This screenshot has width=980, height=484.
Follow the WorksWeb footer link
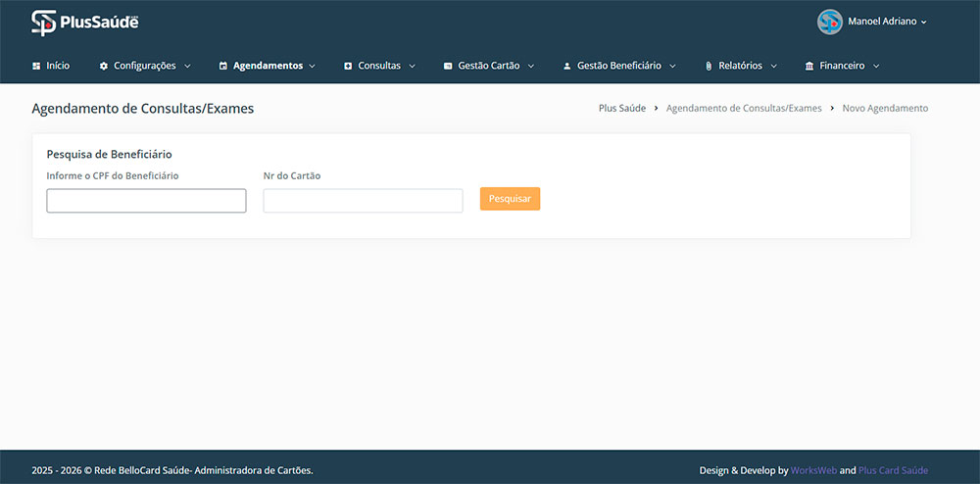coord(813,470)
